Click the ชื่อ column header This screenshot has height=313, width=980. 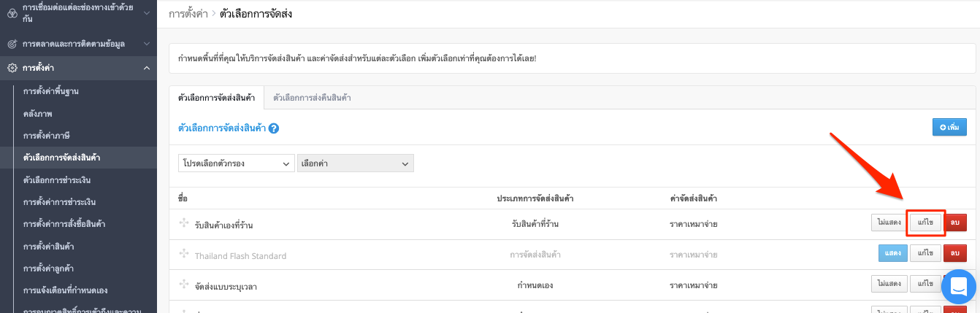click(183, 198)
